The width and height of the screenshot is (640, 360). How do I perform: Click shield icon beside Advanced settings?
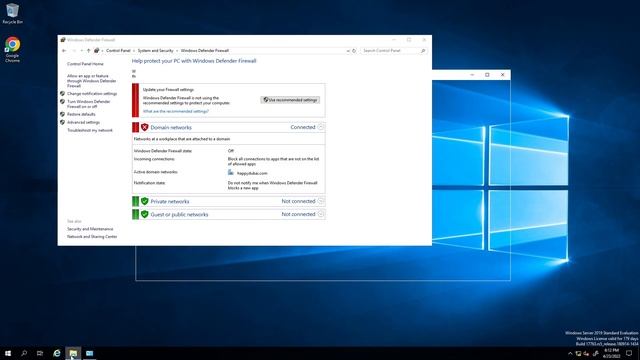pyautogui.click(x=62, y=122)
